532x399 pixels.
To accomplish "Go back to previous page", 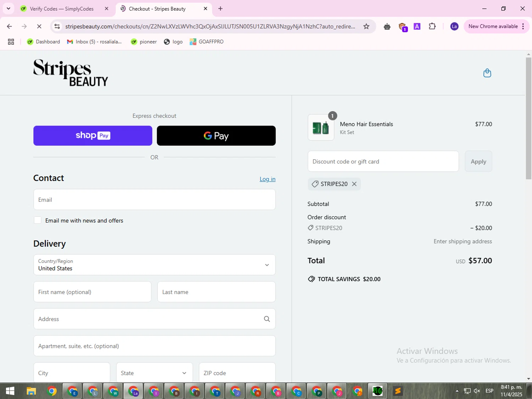I will pos(10,26).
